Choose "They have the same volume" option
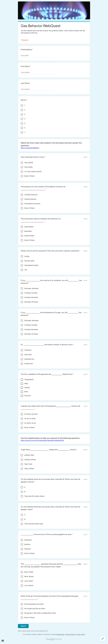Image resolution: width=108 pixels, height=644 pixels. click(22, 496)
